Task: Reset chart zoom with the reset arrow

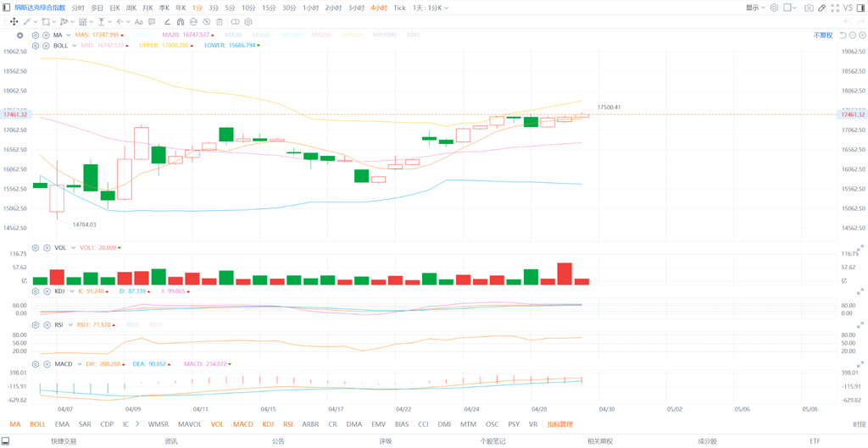Action: [x=843, y=35]
